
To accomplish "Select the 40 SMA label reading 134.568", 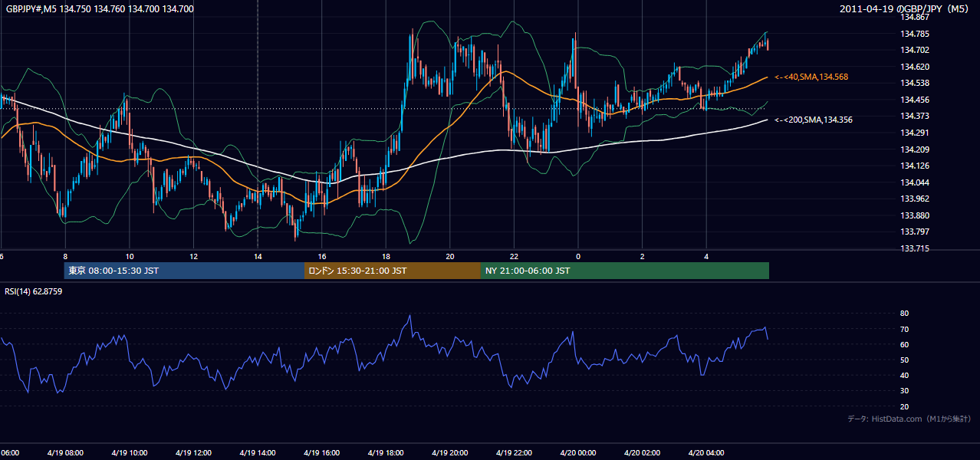I will tap(811, 77).
